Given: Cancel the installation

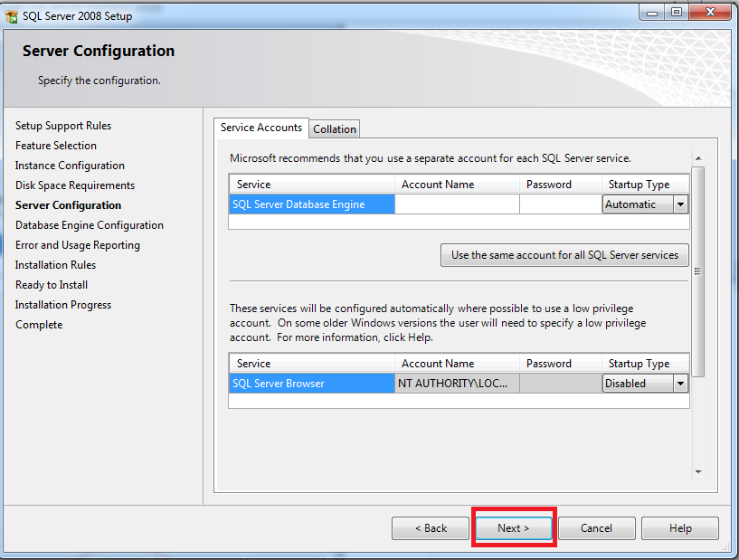Looking at the screenshot, I should click(596, 528).
